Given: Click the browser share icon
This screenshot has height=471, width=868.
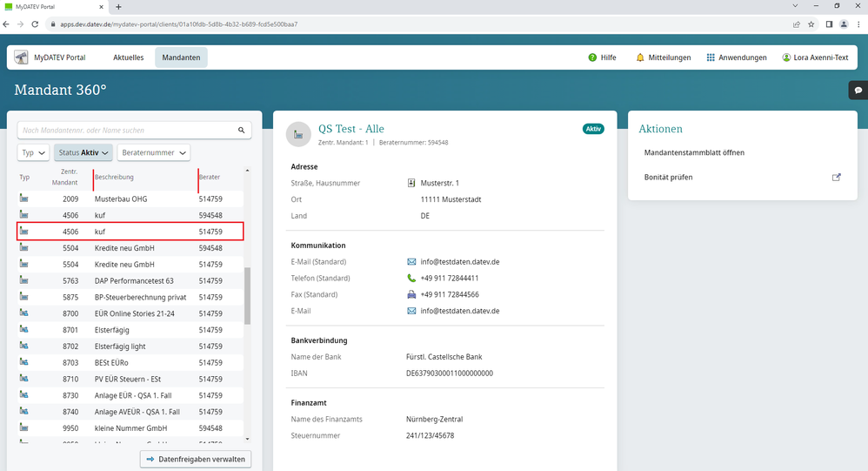Looking at the screenshot, I should coord(796,24).
